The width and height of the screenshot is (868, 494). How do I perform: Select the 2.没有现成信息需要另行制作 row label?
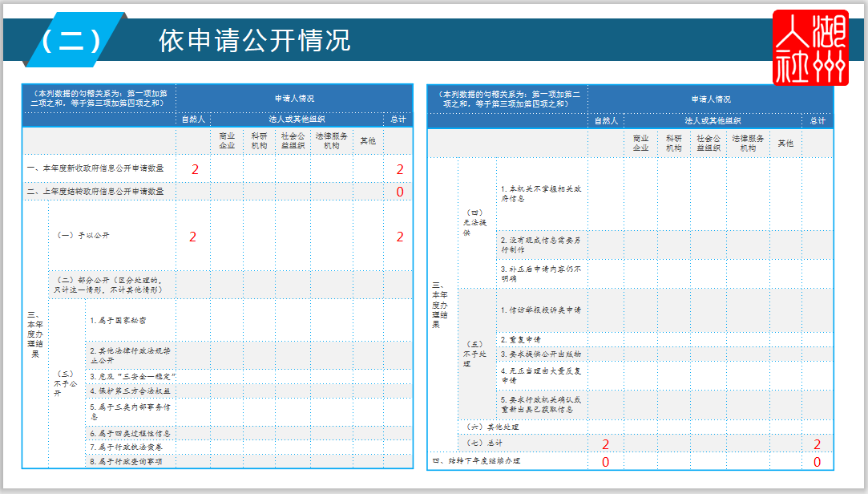coord(541,245)
